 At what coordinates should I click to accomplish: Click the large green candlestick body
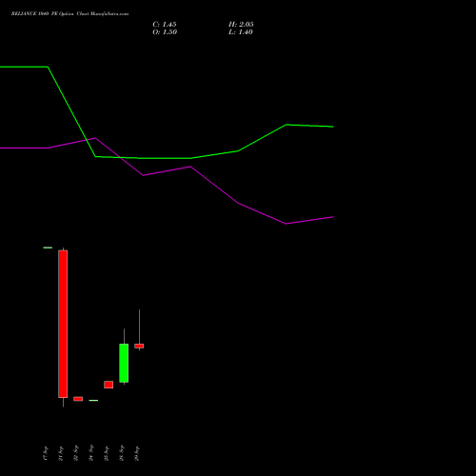pos(124,363)
